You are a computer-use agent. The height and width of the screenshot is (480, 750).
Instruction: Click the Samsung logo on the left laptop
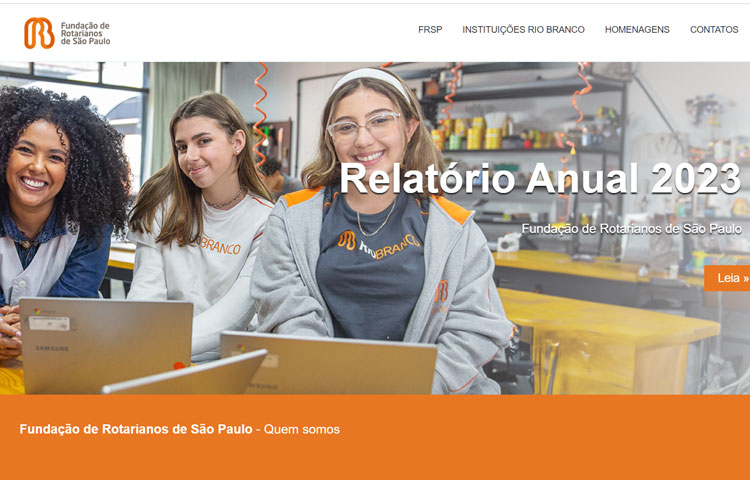[x=52, y=349]
